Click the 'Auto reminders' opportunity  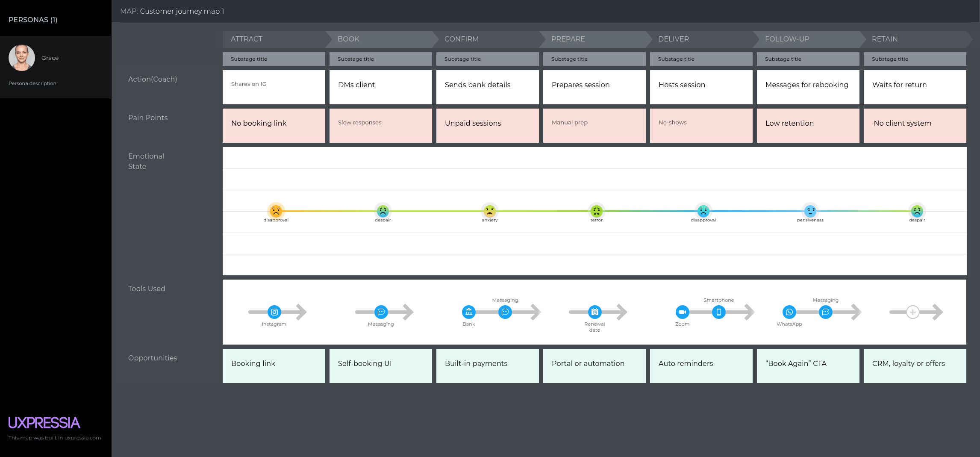(x=701, y=366)
